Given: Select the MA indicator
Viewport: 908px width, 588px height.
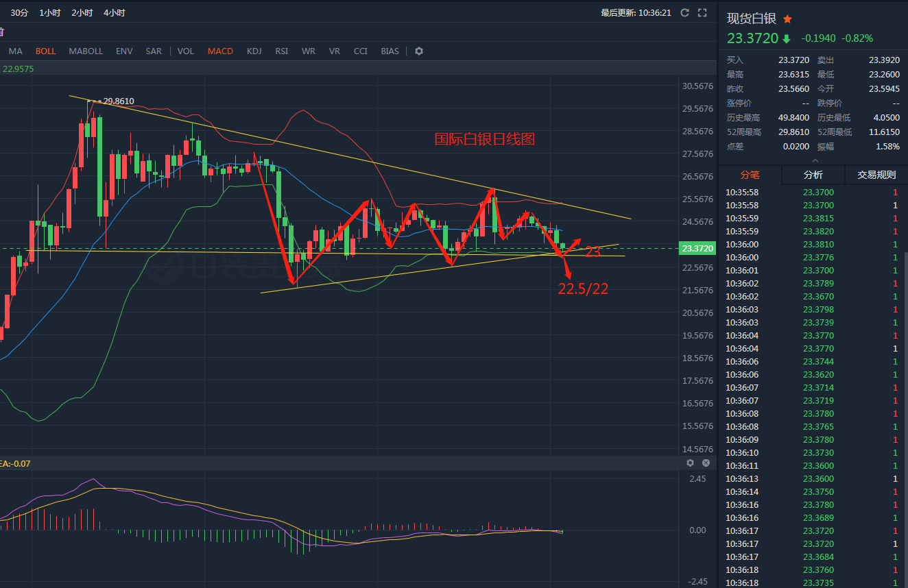Looking at the screenshot, I should pos(16,51).
